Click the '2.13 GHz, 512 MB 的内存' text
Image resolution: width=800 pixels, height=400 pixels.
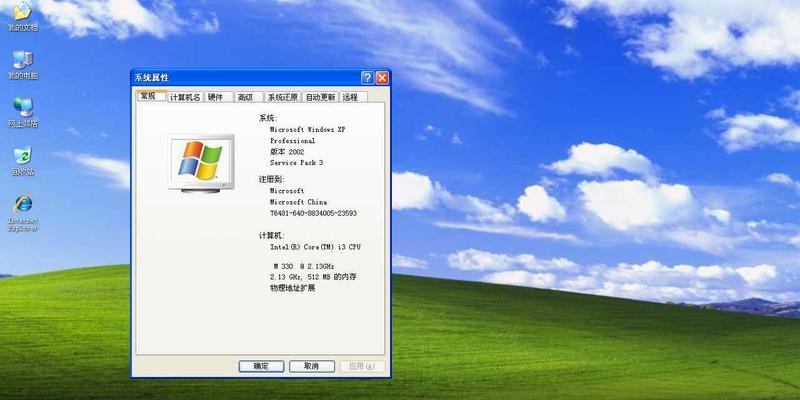coord(313,277)
